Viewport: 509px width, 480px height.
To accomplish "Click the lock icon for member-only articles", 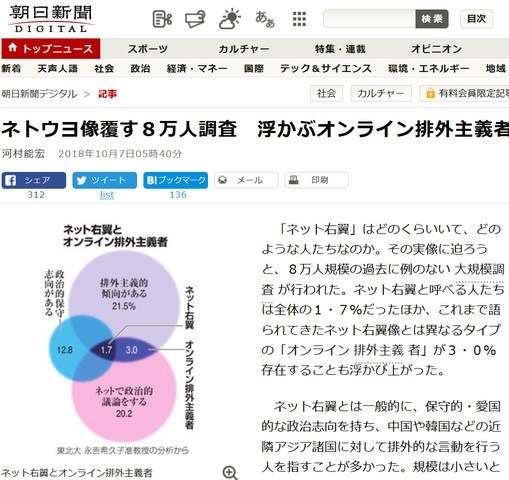I will point(430,94).
